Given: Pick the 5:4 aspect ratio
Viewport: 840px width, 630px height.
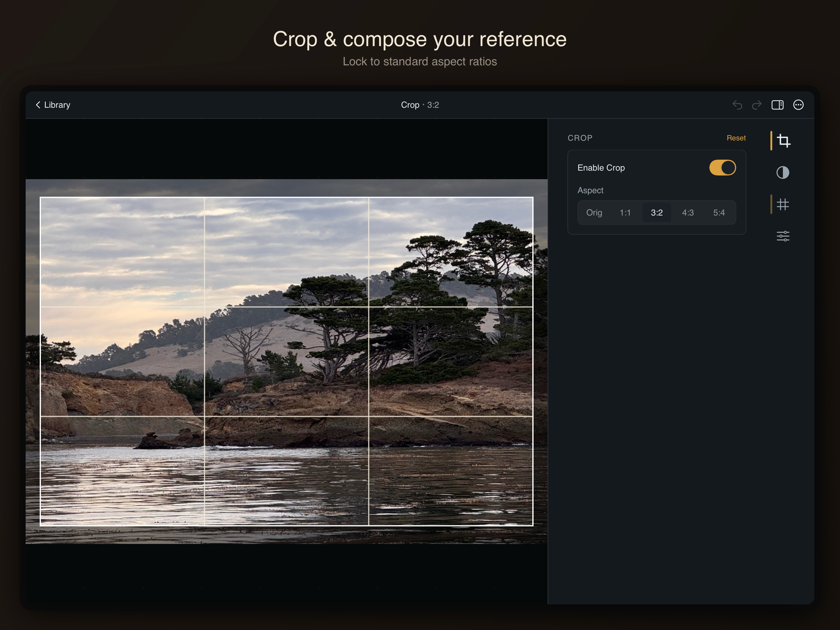Looking at the screenshot, I should coord(719,213).
